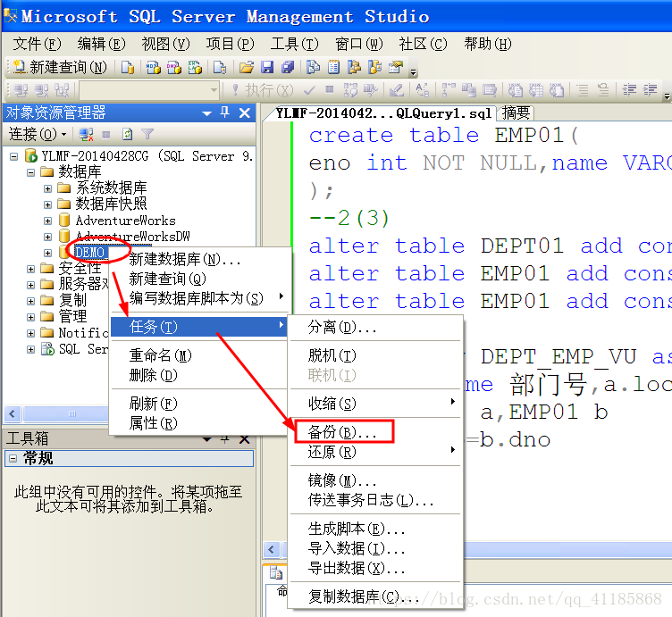Show the Registered Servers window
This screenshot has width=672, height=617.
(314, 67)
